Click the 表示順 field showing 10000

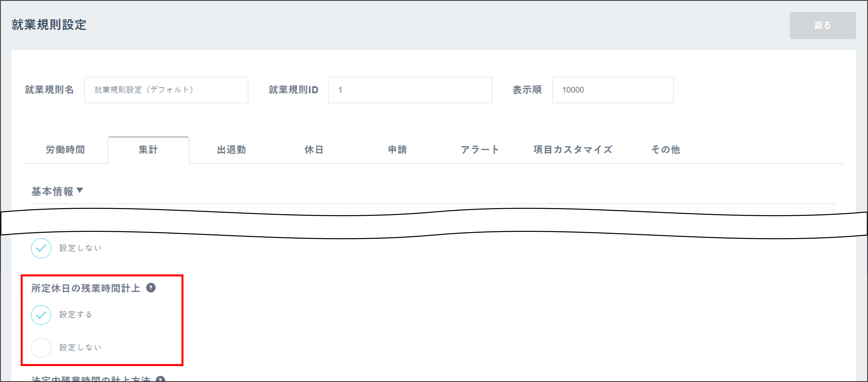tap(613, 90)
